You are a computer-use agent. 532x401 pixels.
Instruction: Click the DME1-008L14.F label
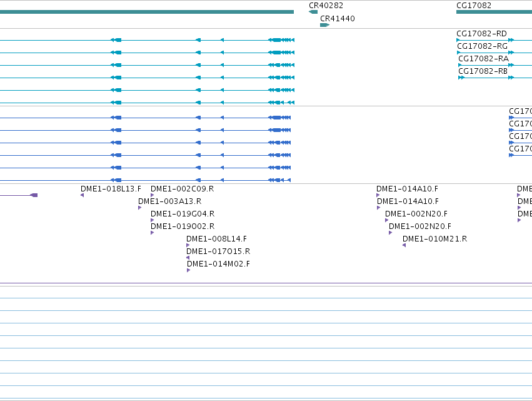click(x=216, y=239)
